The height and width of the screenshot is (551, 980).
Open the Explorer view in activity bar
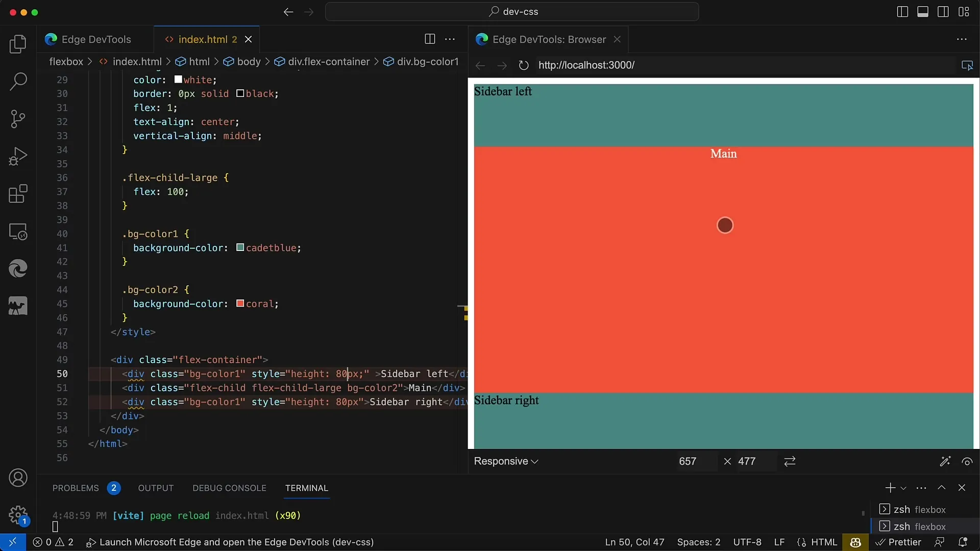(x=18, y=44)
